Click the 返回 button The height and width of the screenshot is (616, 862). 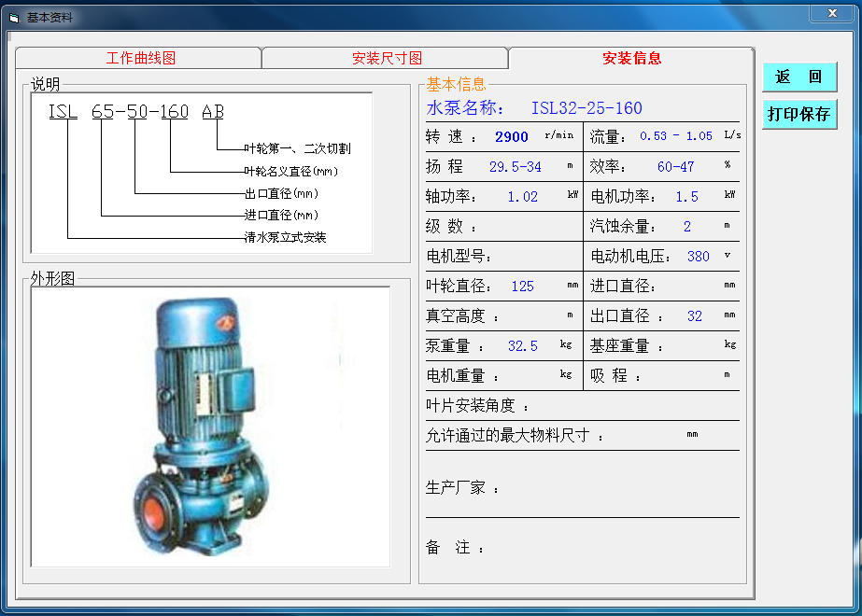(799, 77)
